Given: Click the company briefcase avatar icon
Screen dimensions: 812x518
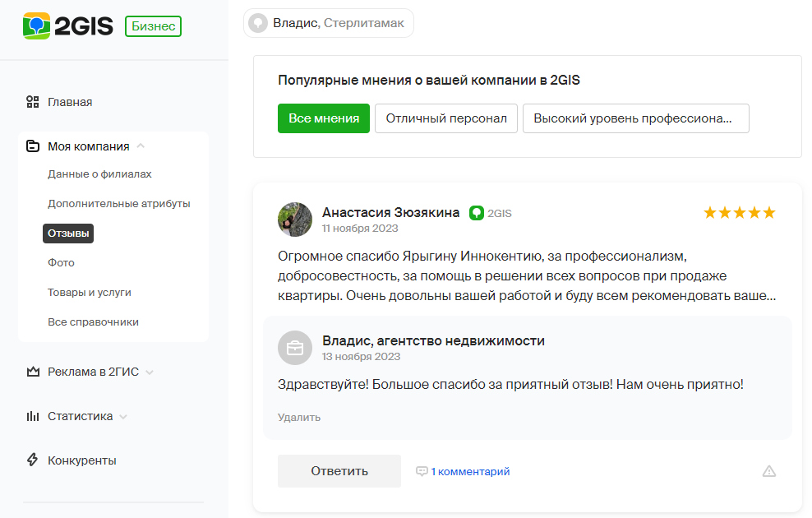Looking at the screenshot, I should (295, 348).
